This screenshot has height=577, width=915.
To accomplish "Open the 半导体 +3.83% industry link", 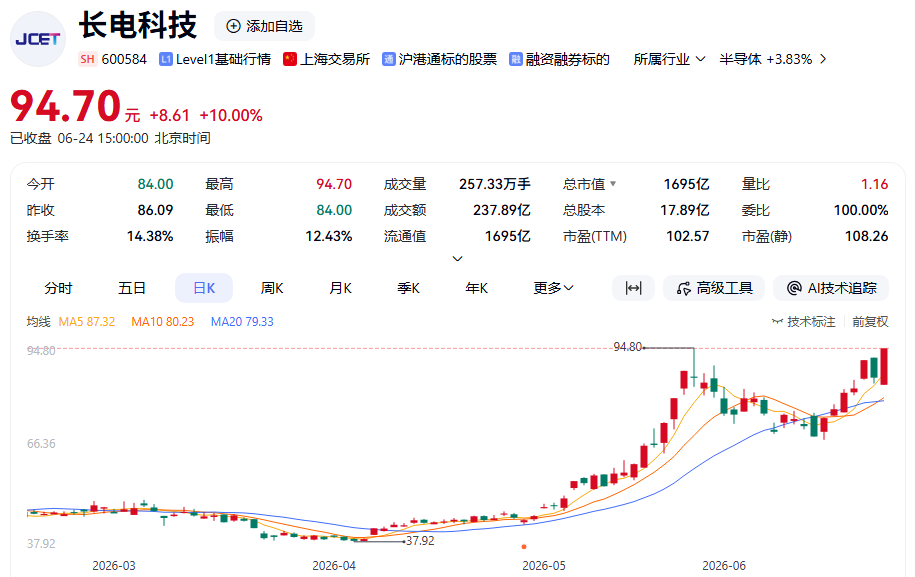I will click(x=773, y=59).
